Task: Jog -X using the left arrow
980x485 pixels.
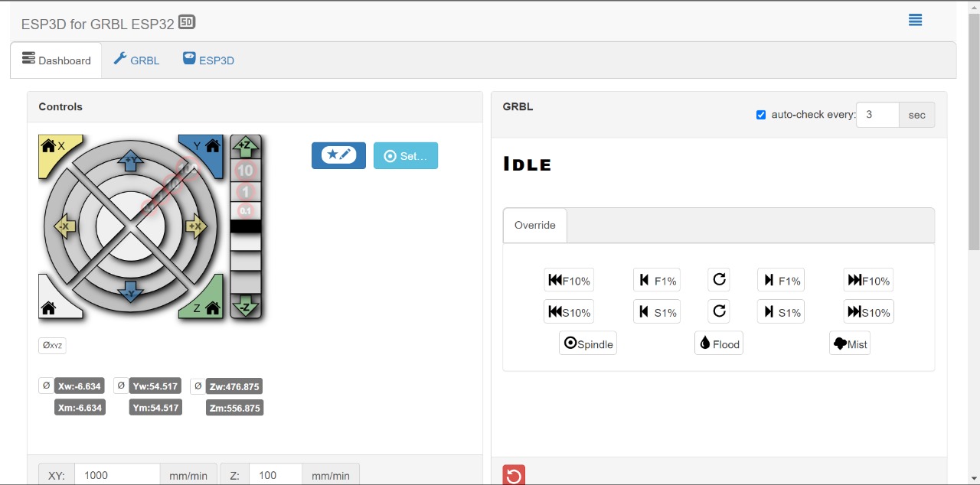Action: [64, 226]
